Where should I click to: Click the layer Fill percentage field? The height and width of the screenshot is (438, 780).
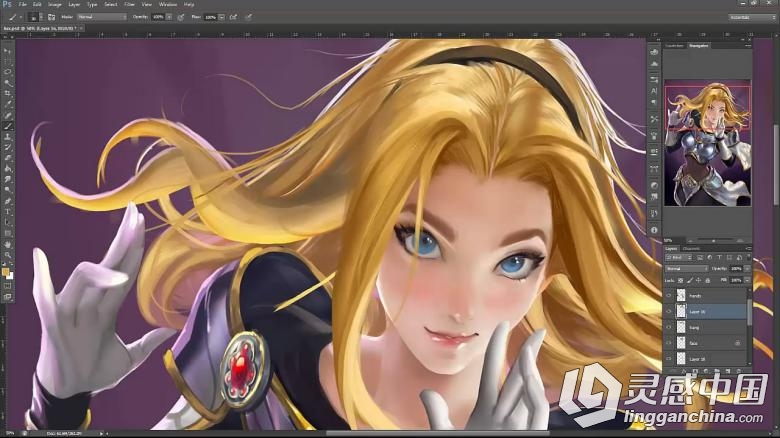pyautogui.click(x=736, y=280)
